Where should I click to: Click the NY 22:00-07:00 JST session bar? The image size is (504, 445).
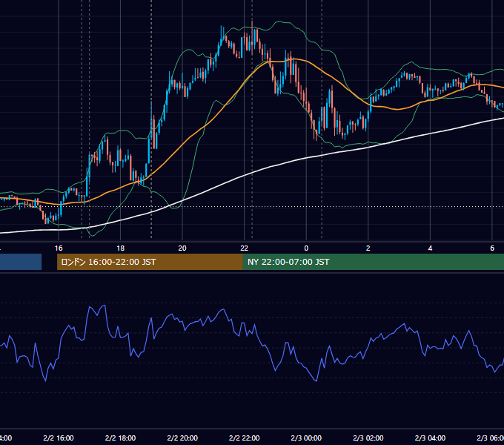pyautogui.click(x=373, y=262)
